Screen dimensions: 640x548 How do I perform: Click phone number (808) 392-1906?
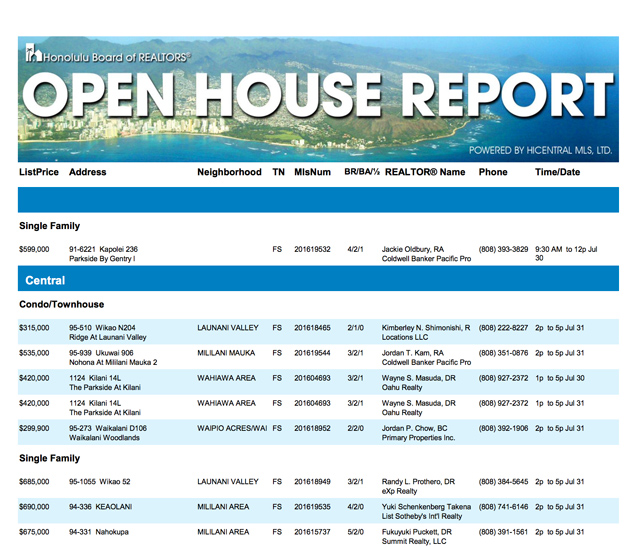(x=503, y=428)
